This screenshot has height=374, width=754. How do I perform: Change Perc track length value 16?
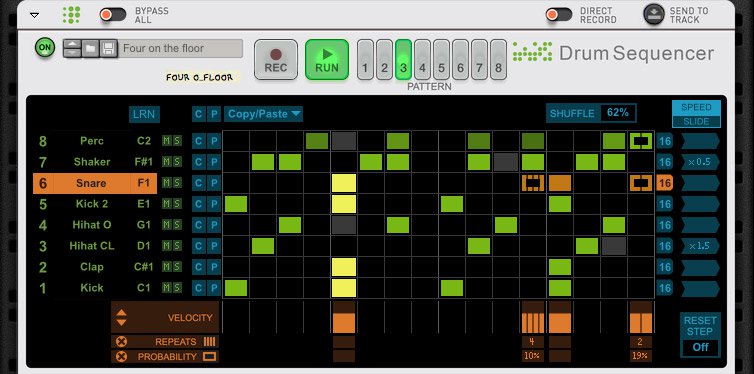[x=665, y=141]
